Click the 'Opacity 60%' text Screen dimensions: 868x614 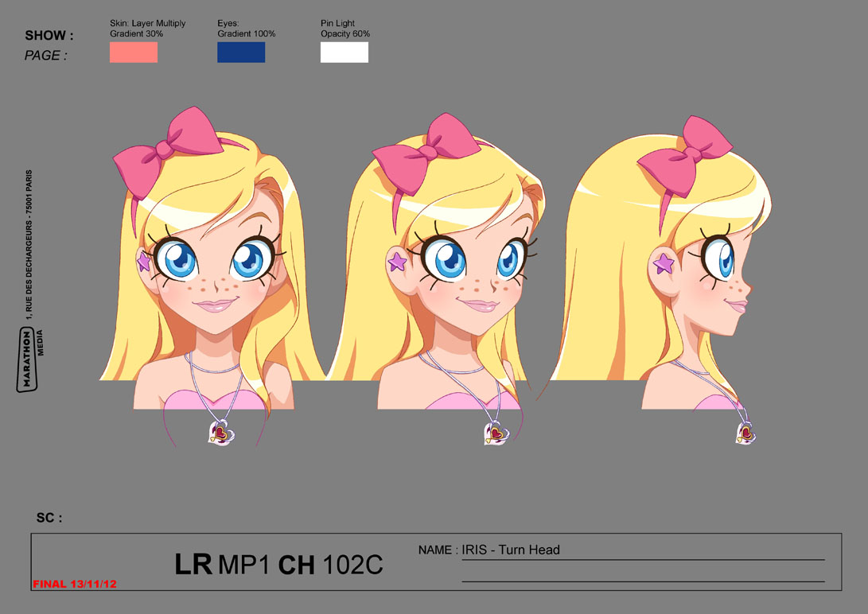tap(345, 33)
